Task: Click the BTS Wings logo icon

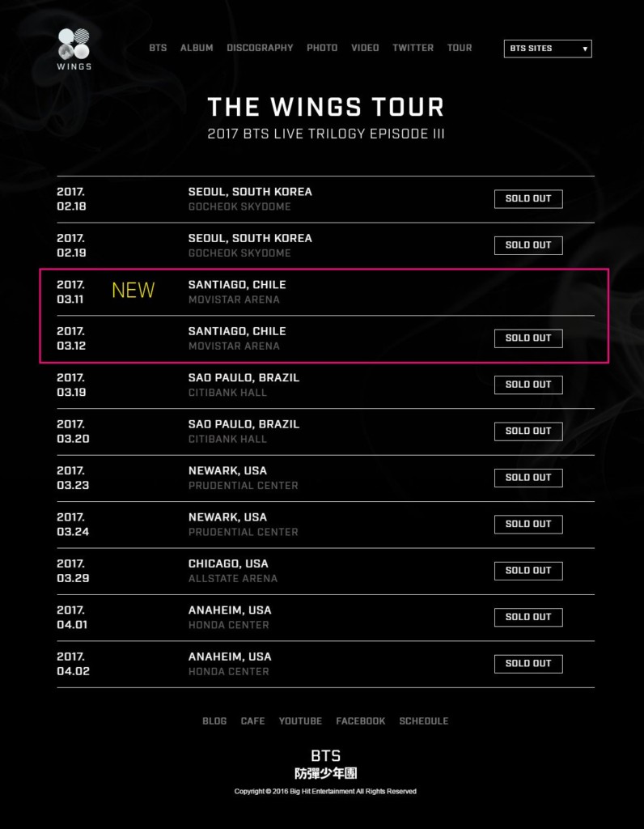Action: pos(74,48)
